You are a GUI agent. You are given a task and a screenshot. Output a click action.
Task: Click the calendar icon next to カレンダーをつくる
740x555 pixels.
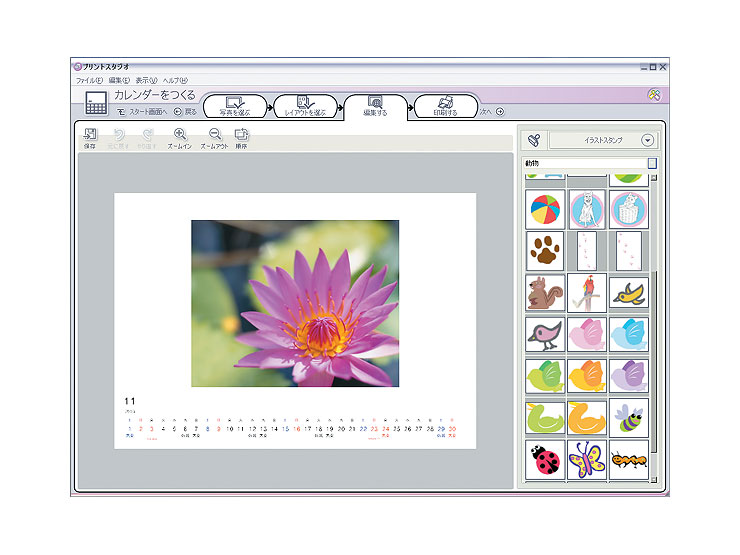[x=96, y=103]
